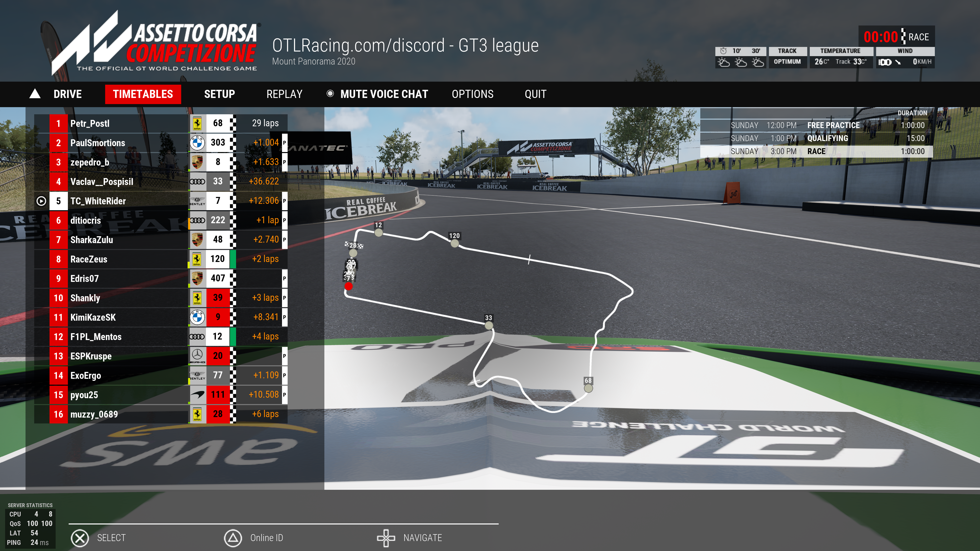Click the +36.622 gap for Vaclav__Pospisil
The height and width of the screenshot is (551, 980).
pyautogui.click(x=264, y=181)
